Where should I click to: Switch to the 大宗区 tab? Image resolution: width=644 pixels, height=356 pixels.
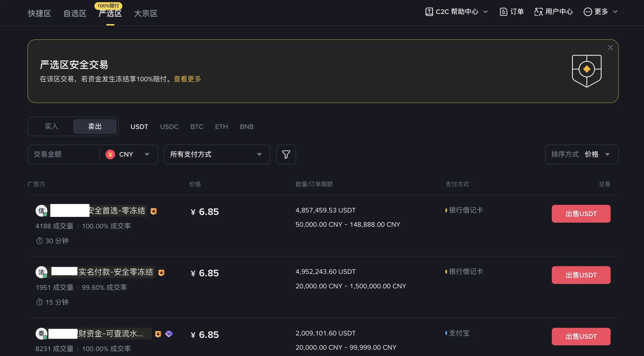pos(145,13)
